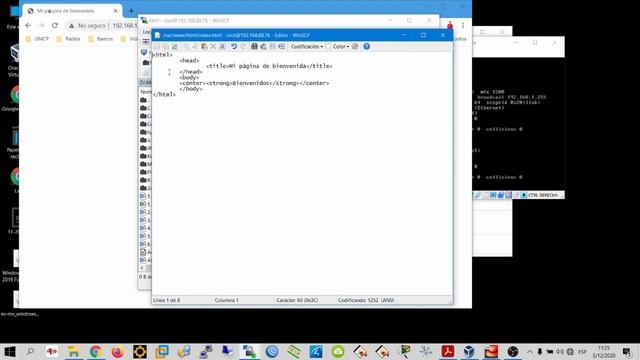Reload the page in Chrome
This screenshot has width=640, height=360.
(x=55, y=25)
